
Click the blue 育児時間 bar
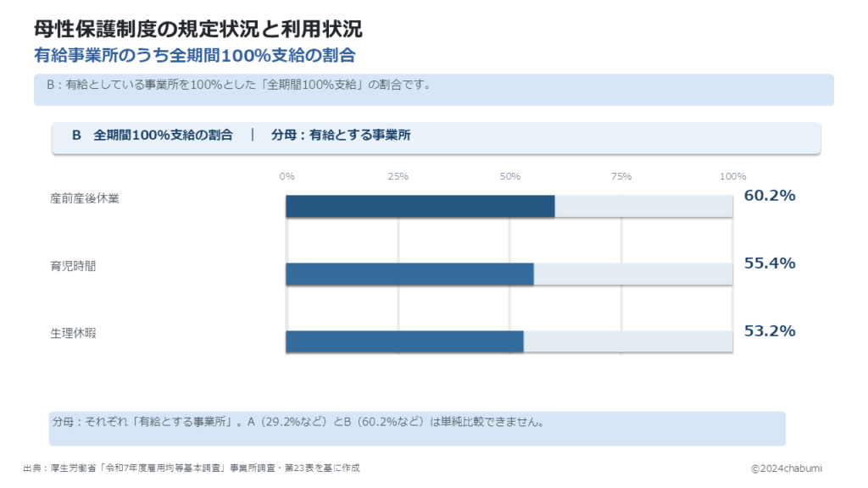pyautogui.click(x=409, y=274)
